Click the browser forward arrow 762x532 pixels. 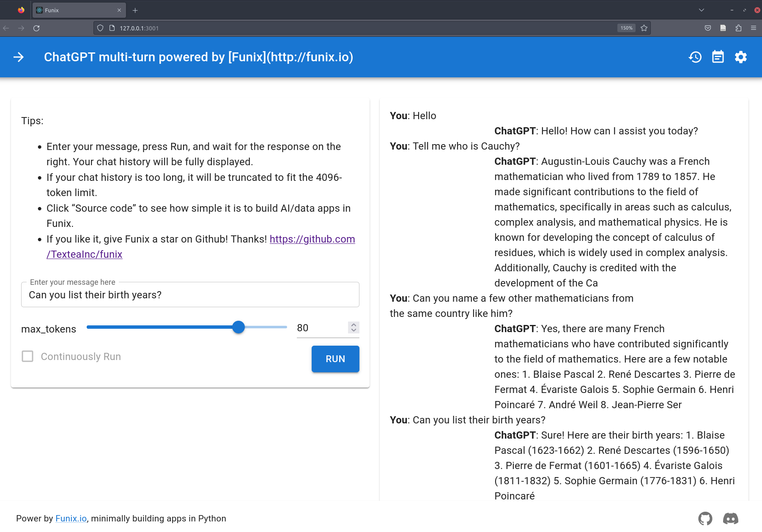pos(21,28)
